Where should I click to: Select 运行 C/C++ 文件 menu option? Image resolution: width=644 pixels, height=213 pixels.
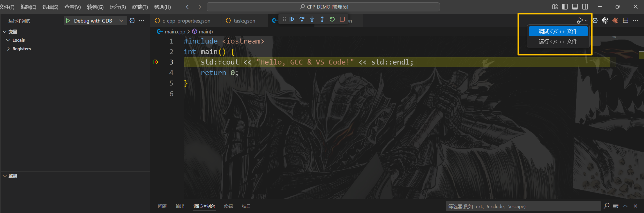pyautogui.click(x=558, y=41)
